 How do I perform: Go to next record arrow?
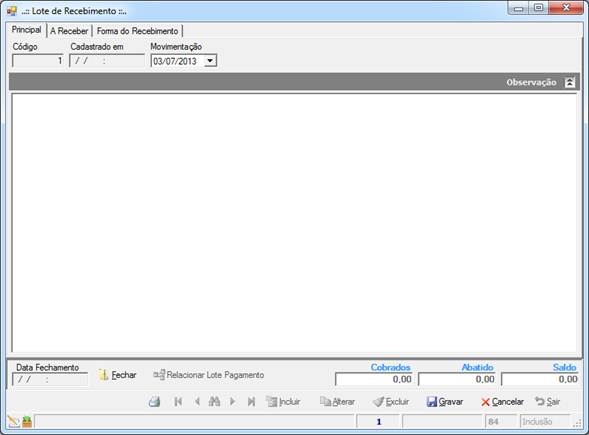(233, 402)
